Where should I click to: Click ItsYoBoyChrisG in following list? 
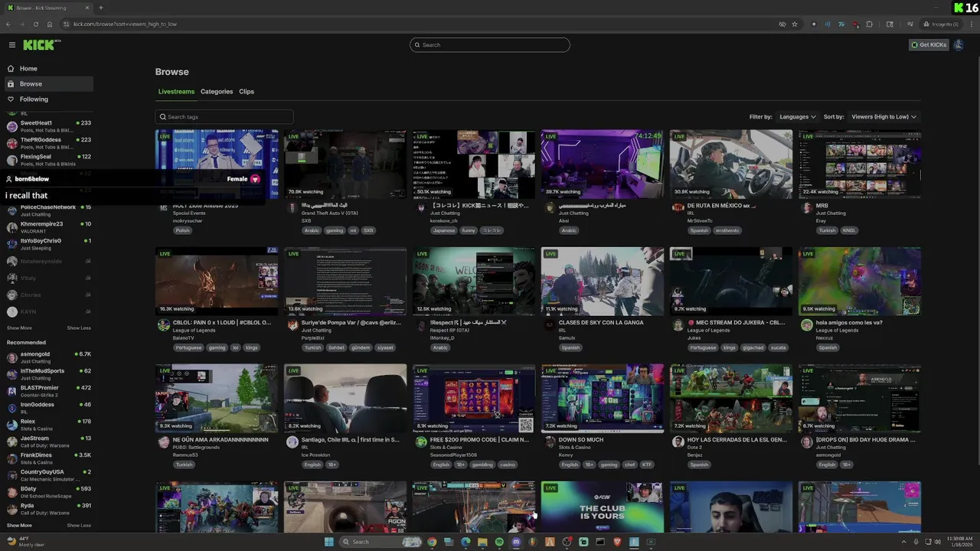(x=49, y=244)
